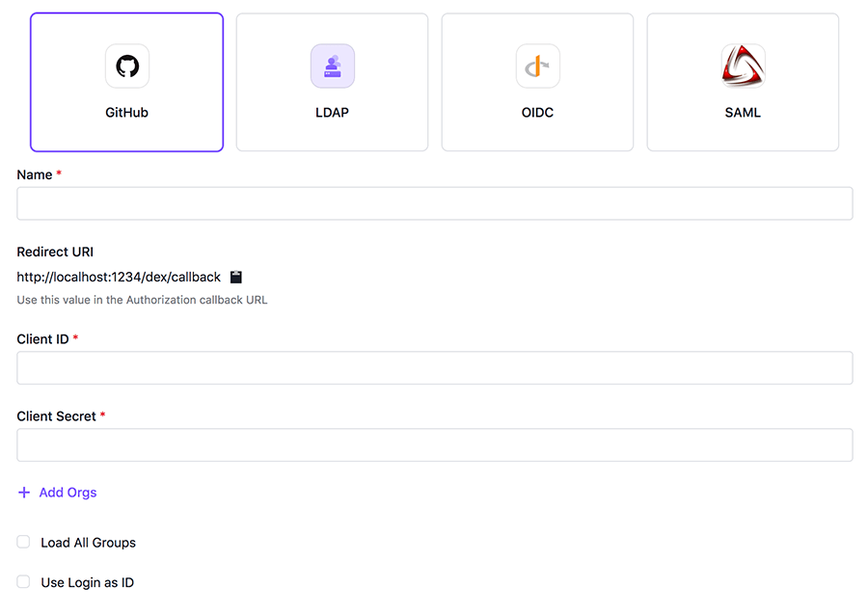Click the plus icon beside Add Orgs
Image resolution: width=868 pixels, height=615 pixels.
24,493
